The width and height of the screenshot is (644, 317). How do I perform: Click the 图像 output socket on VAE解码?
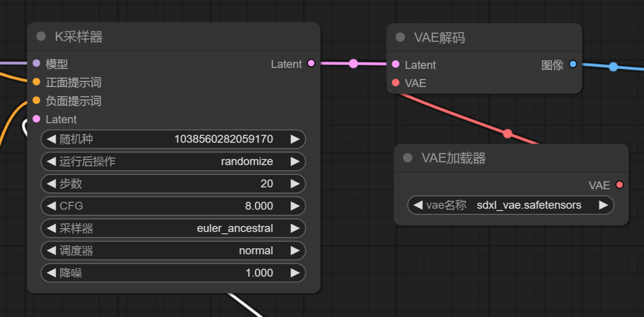click(x=573, y=64)
